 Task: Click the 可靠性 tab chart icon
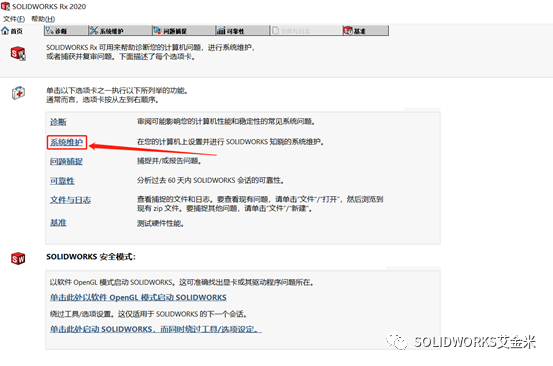pyautogui.click(x=221, y=31)
